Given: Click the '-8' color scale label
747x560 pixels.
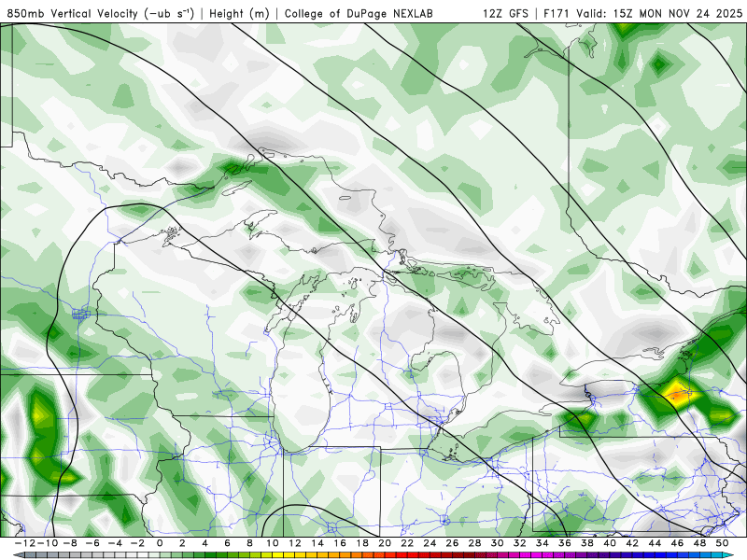Looking at the screenshot, I should 70,543.
